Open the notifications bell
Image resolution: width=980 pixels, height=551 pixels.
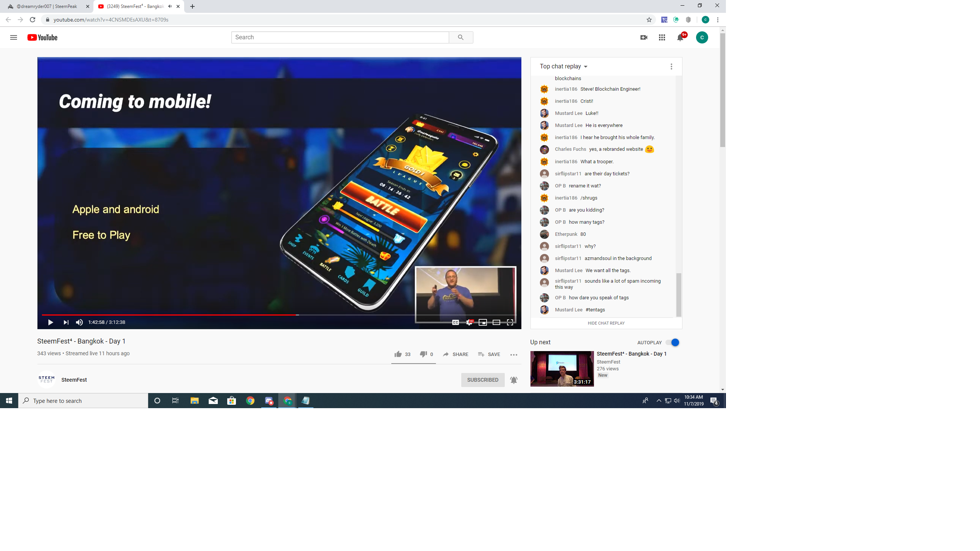tap(680, 37)
